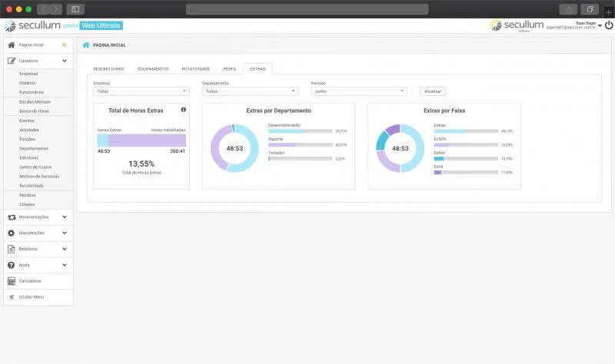
Task: Click the Movimentações arrows icon
Action: coord(12,217)
